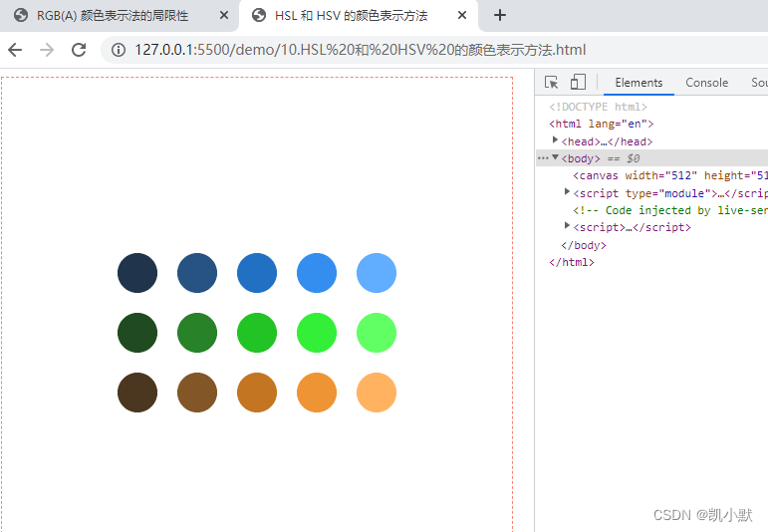
Task: Select the <!DOCTYPE html> line
Action: coord(598,107)
